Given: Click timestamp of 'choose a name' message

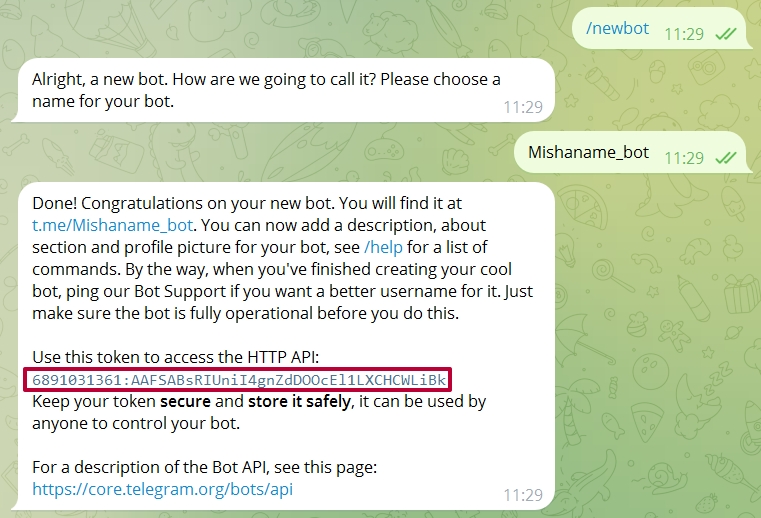Looking at the screenshot, I should (523, 107).
